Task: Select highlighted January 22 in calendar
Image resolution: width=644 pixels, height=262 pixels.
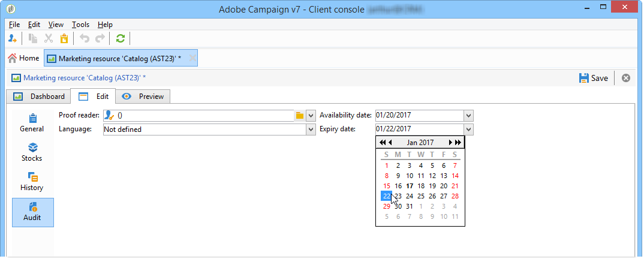Action: (x=387, y=196)
